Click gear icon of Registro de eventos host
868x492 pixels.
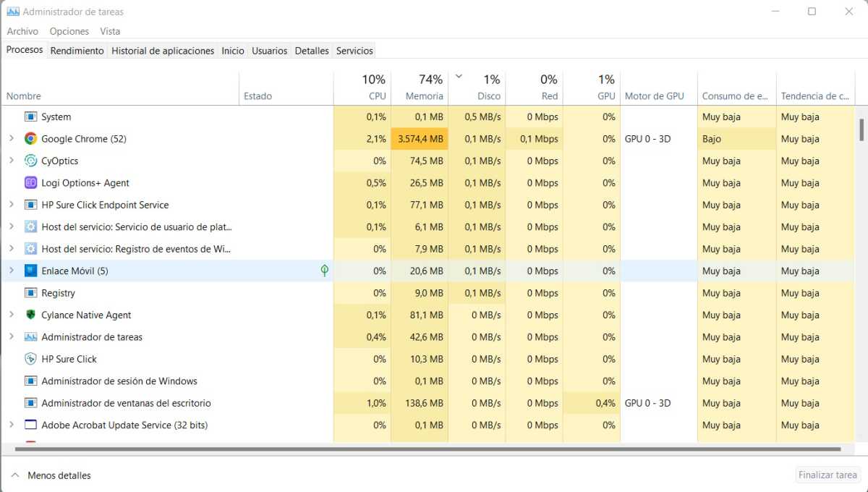pyautogui.click(x=30, y=249)
